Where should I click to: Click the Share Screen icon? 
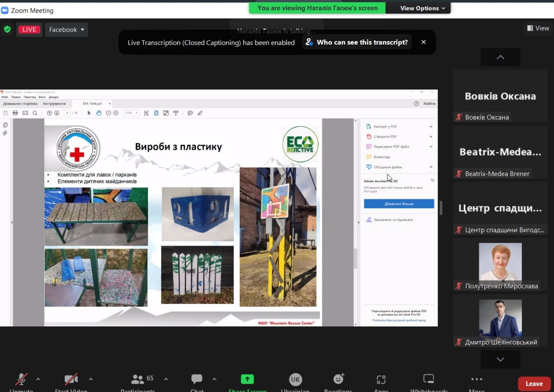(x=247, y=379)
